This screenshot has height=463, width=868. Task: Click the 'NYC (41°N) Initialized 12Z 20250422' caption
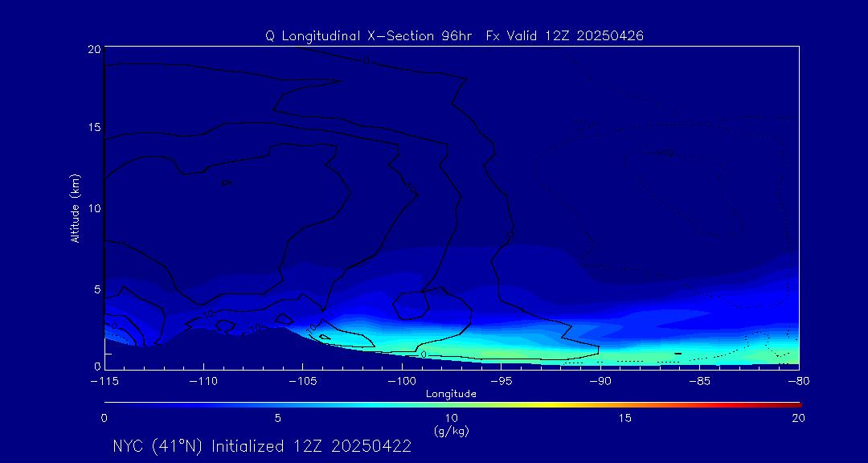(x=262, y=446)
